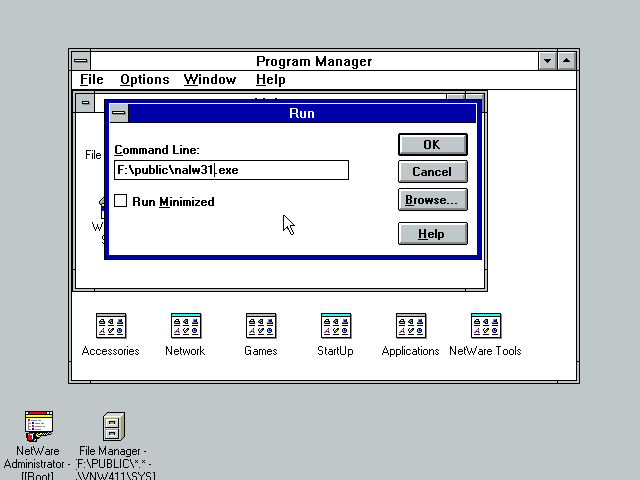
Task: Open the File menu in Program Manager
Action: click(91, 80)
